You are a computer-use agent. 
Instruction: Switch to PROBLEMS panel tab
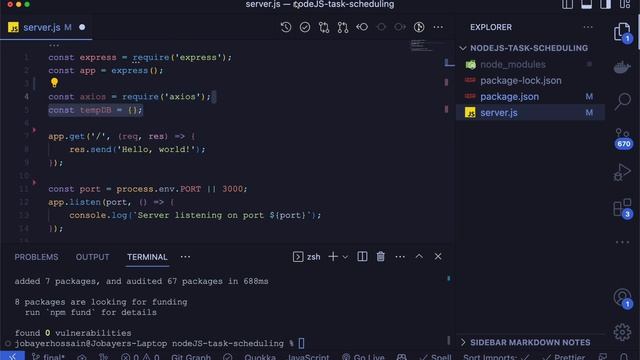click(36, 257)
